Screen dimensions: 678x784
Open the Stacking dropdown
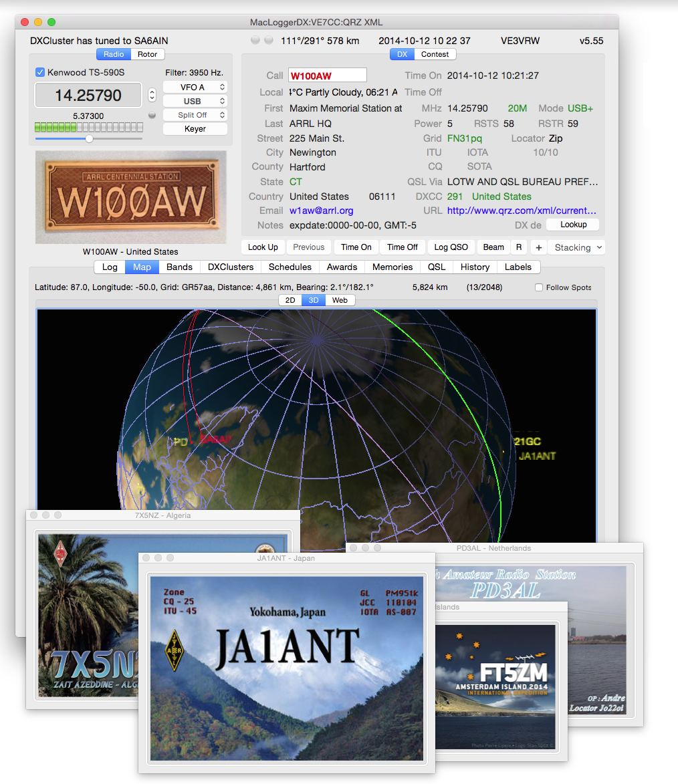point(577,247)
